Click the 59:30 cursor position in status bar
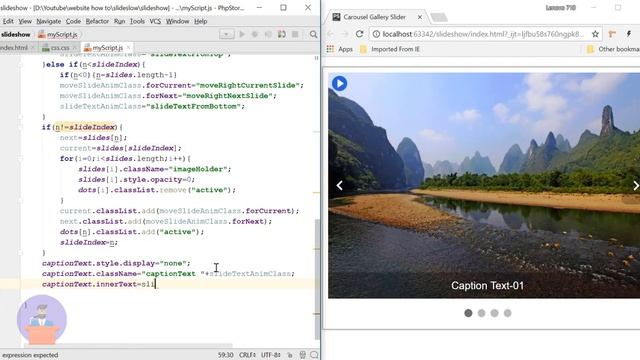 pos(225,355)
